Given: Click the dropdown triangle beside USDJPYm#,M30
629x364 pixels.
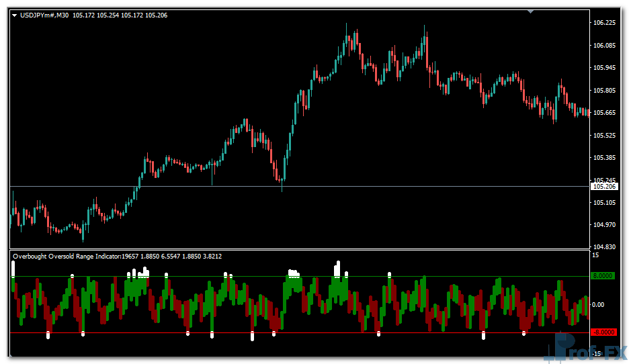Looking at the screenshot, I should pyautogui.click(x=15, y=15).
